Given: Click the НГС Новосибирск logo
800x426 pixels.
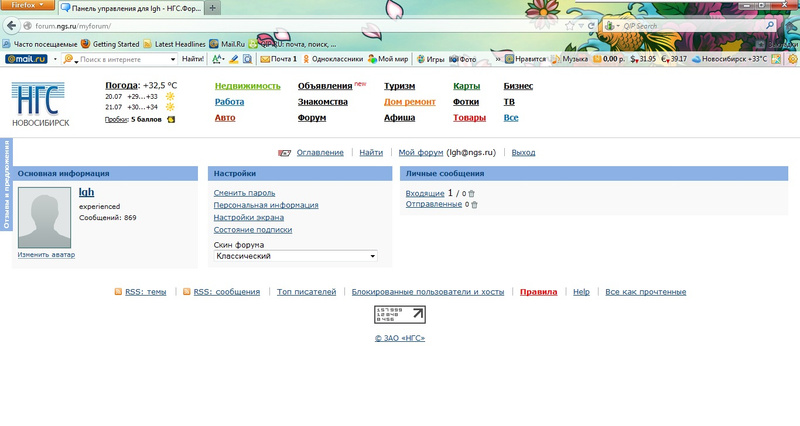Looking at the screenshot, I should pyautogui.click(x=40, y=104).
